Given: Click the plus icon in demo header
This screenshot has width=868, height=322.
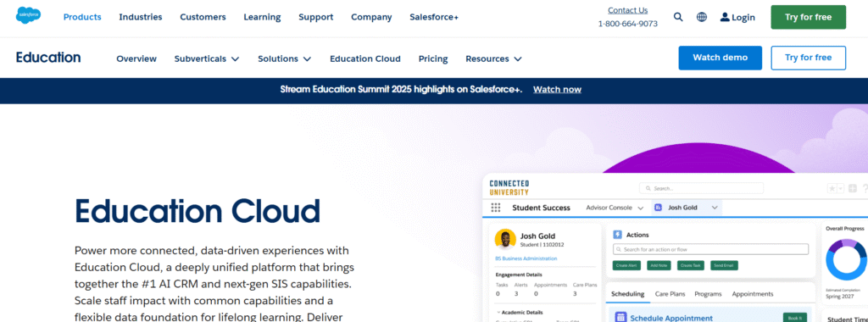Looking at the screenshot, I should [x=853, y=189].
